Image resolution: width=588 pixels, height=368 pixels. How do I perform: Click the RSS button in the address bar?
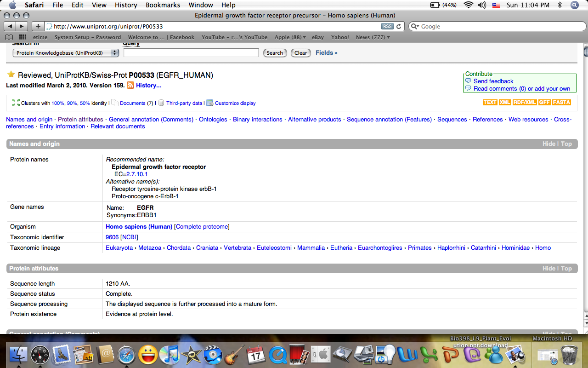387,26
